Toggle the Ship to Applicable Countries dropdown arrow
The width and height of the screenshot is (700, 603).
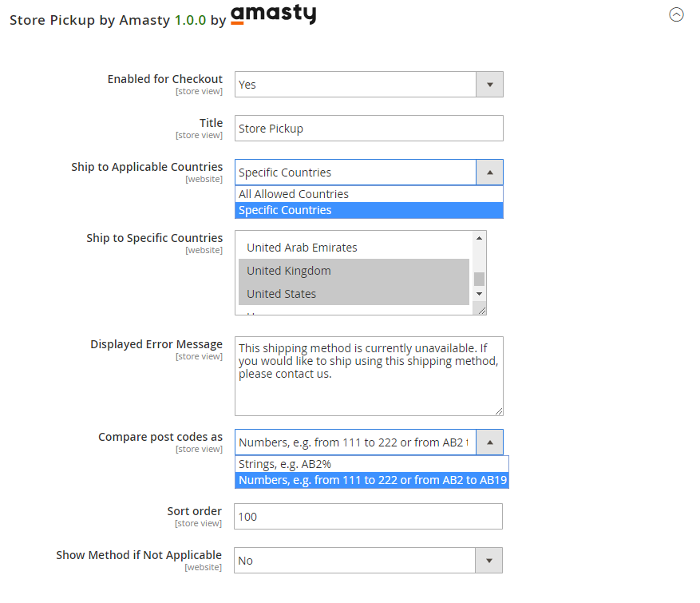pos(489,173)
